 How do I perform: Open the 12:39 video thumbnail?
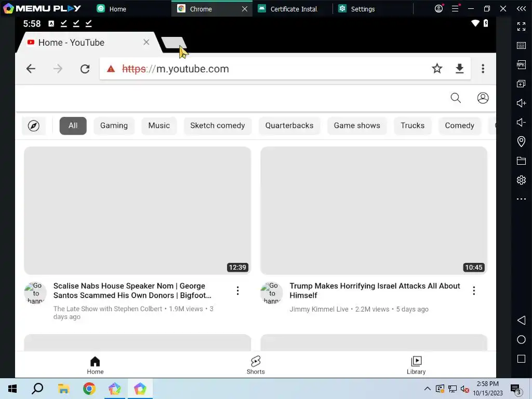click(x=137, y=210)
